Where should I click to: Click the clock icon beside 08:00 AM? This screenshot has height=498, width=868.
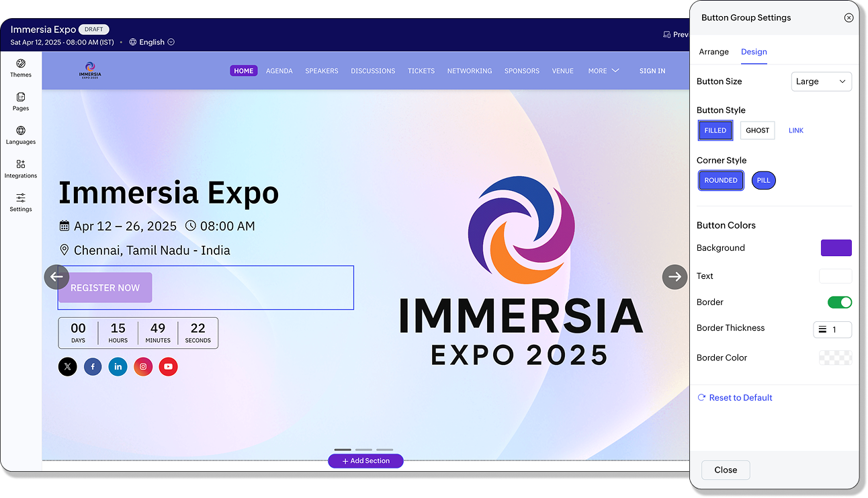(x=191, y=226)
